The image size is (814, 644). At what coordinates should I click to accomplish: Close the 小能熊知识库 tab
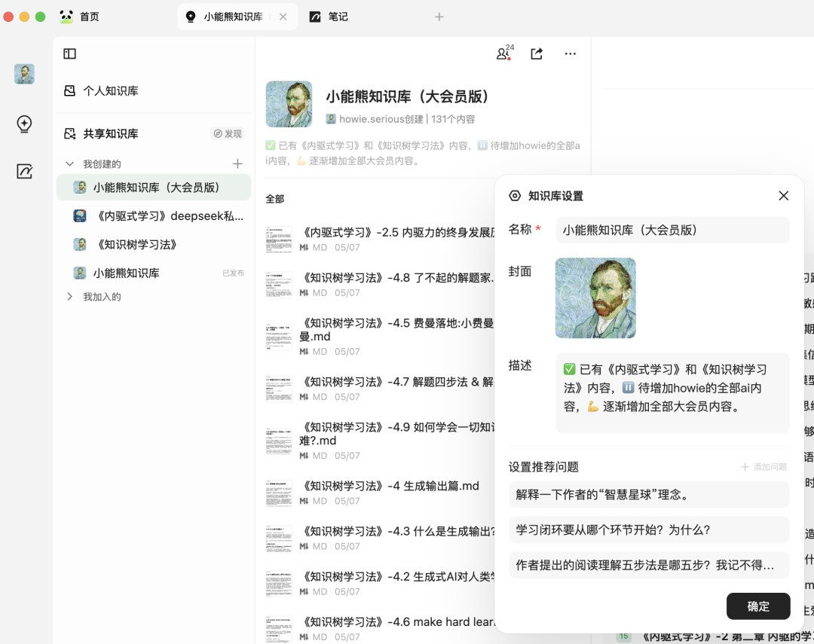coord(283,17)
